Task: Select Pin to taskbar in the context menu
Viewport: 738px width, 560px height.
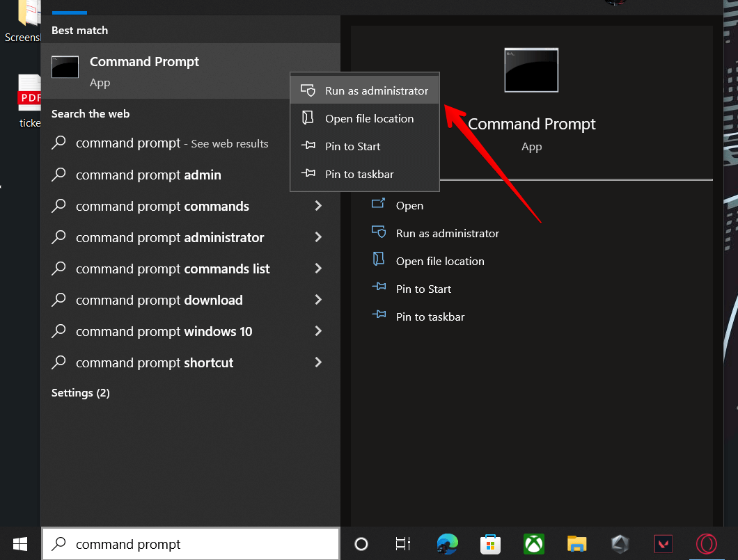Action: click(365, 174)
